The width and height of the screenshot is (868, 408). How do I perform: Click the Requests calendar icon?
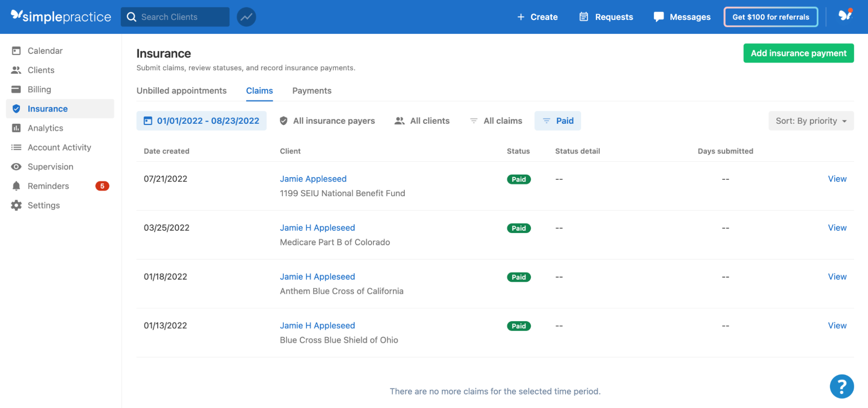(584, 17)
